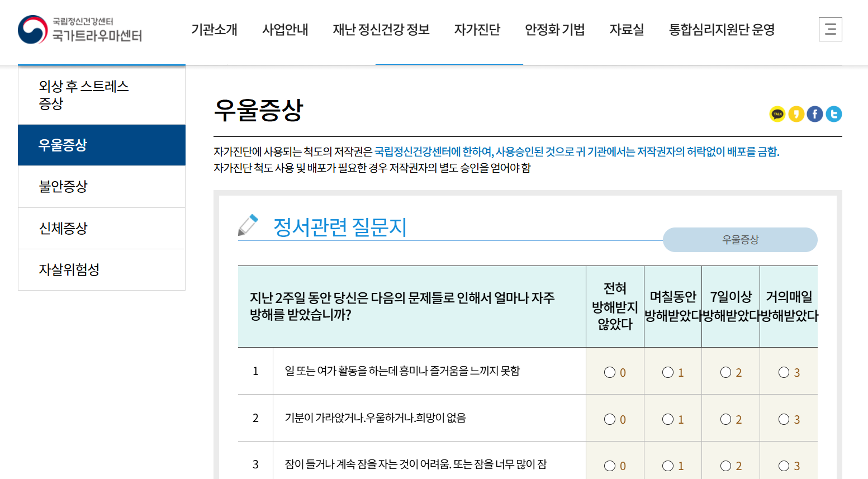Click question text 기분이 가라앉거나.우울하거나
Image resolution: width=868 pixels, height=479 pixels.
[375, 418]
